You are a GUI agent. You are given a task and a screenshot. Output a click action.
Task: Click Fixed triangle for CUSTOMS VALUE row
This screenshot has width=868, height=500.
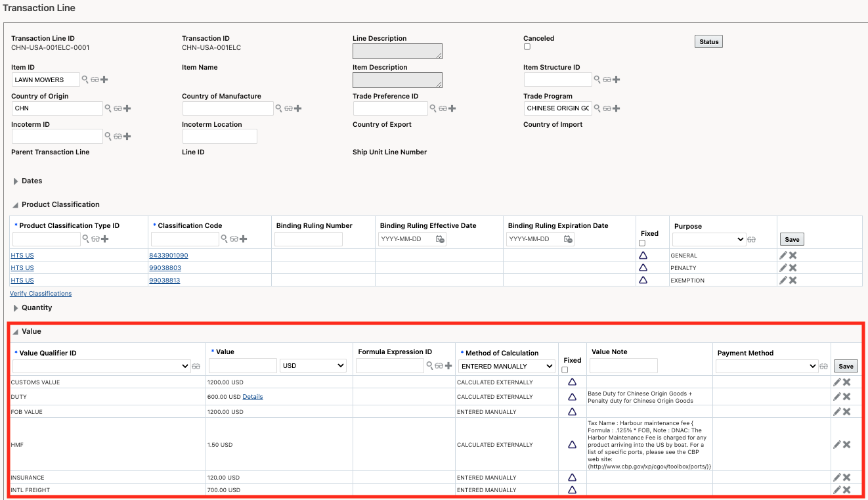point(572,382)
